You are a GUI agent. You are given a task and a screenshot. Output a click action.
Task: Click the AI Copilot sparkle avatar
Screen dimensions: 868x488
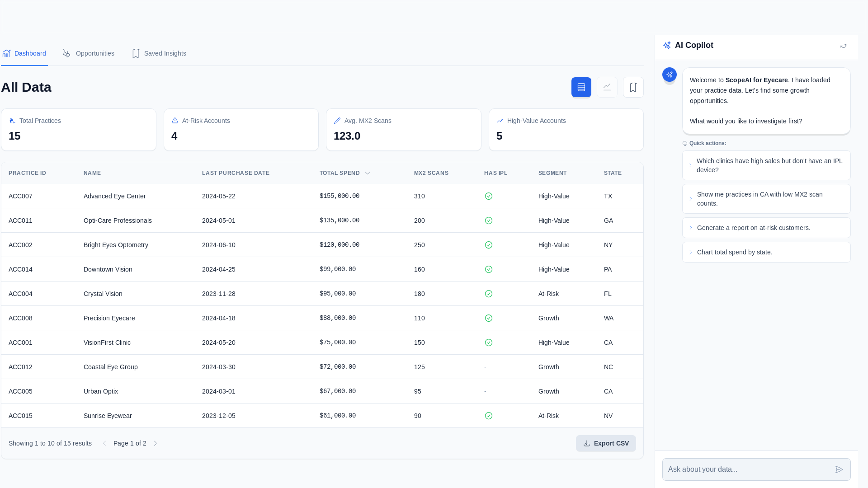pyautogui.click(x=670, y=75)
